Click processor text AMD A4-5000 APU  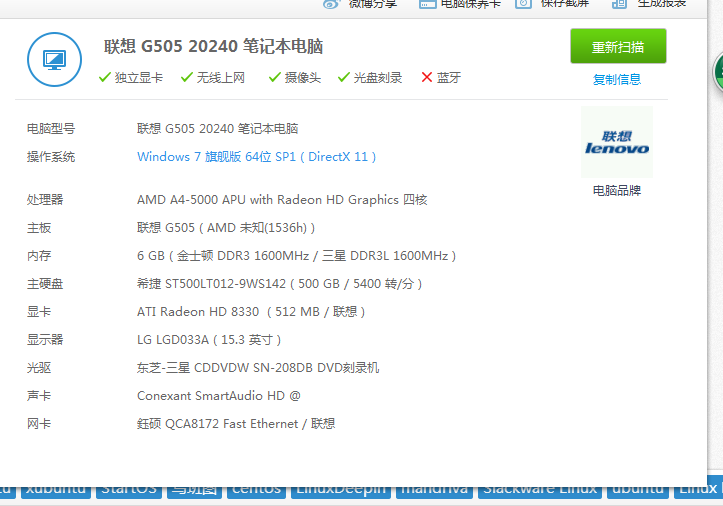282,200
